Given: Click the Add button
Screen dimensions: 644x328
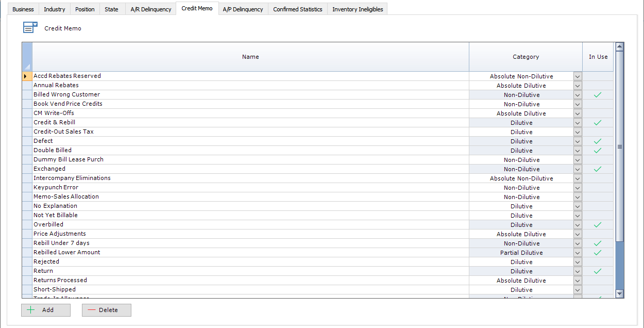Looking at the screenshot, I should [x=45, y=310].
